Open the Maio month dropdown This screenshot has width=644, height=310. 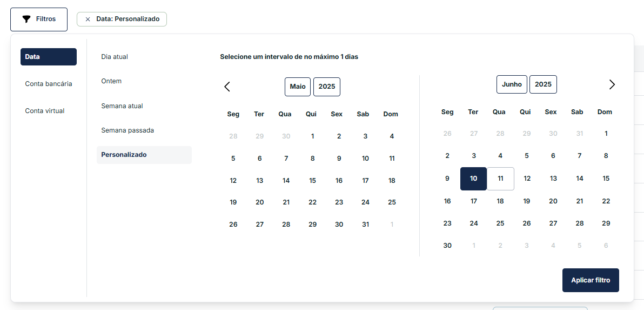[298, 87]
